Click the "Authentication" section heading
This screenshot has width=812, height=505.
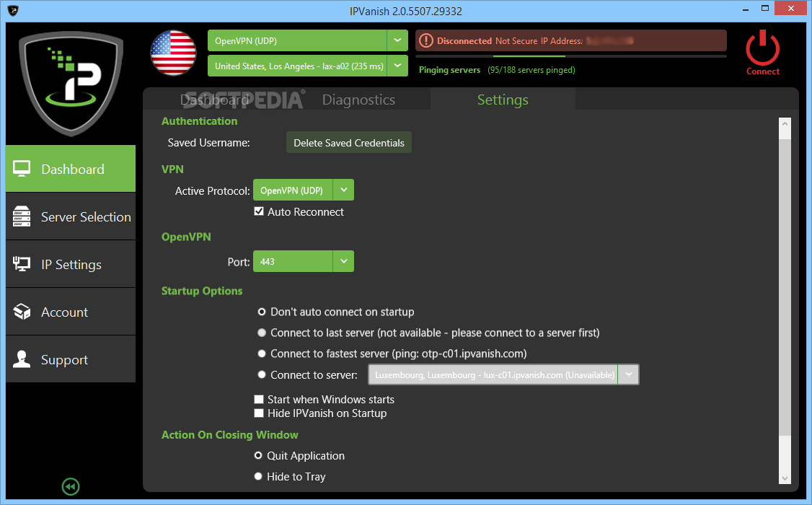(199, 120)
